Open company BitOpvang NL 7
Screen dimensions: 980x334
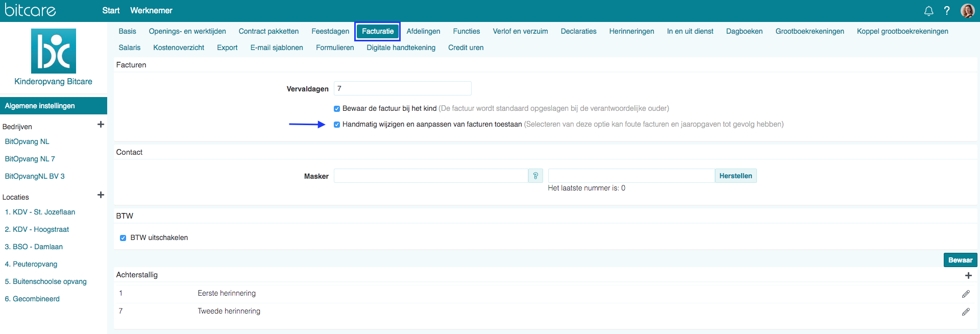pyautogui.click(x=30, y=159)
